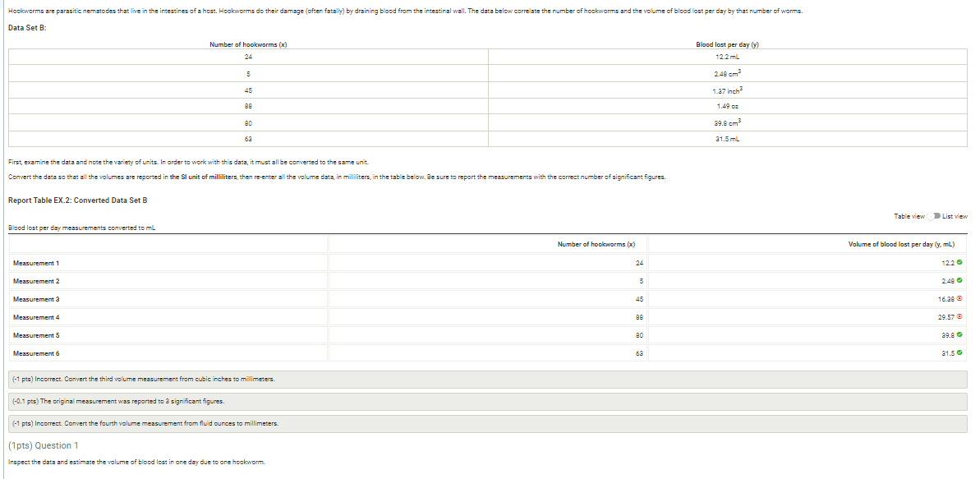The width and height of the screenshot is (980, 479).
Task: Select the 'Measurement 6' row label
Action: point(36,354)
